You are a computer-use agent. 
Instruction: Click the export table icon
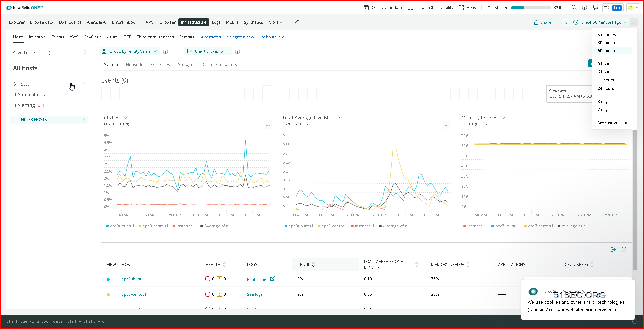613,250
